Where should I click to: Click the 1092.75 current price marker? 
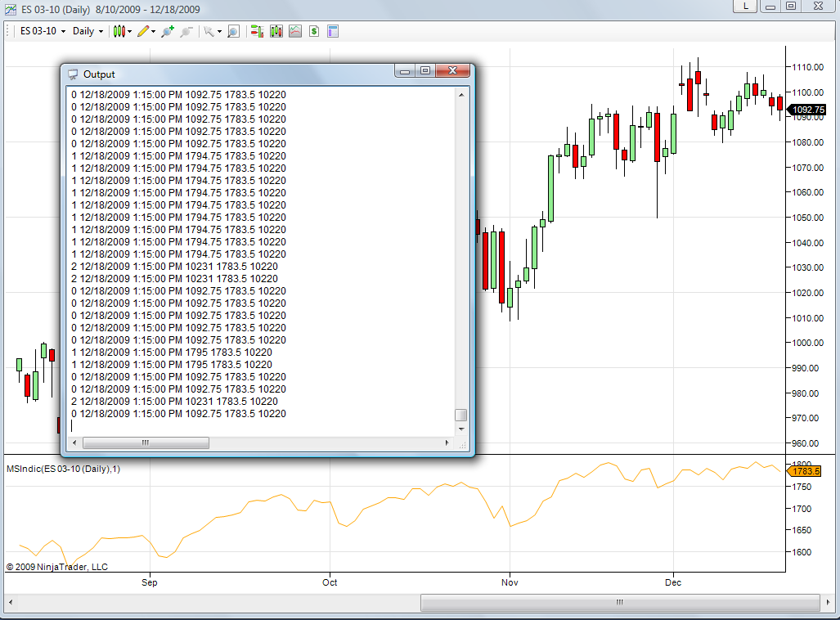pyautogui.click(x=807, y=110)
